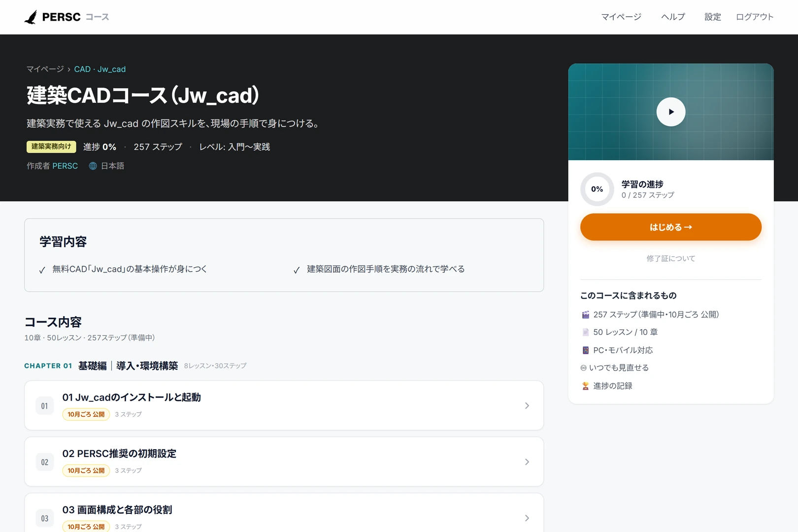Open lesson 02 PERSC推奨の初期設定

pyautogui.click(x=284, y=462)
